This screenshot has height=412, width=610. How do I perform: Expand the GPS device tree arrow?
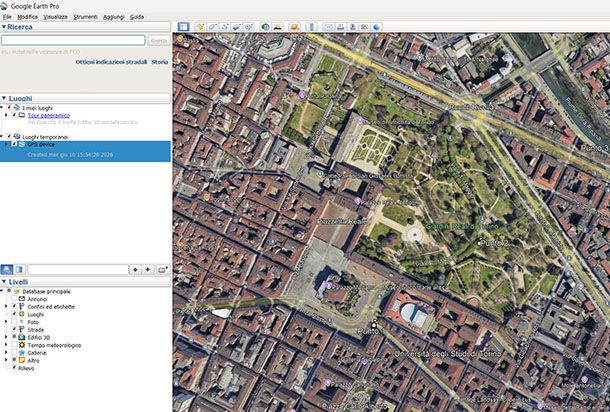click(6, 144)
